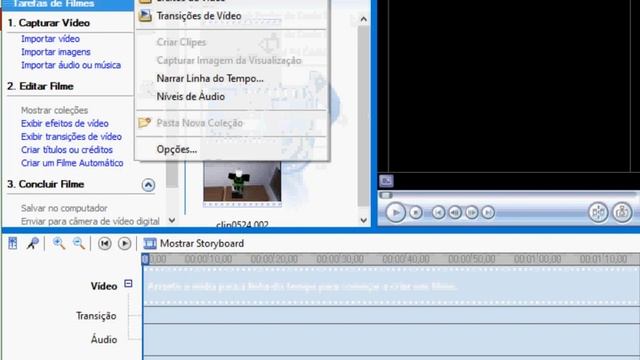The image size is (640, 360).
Task: Collapse the Vídeo track with minus box
Action: (x=128, y=283)
